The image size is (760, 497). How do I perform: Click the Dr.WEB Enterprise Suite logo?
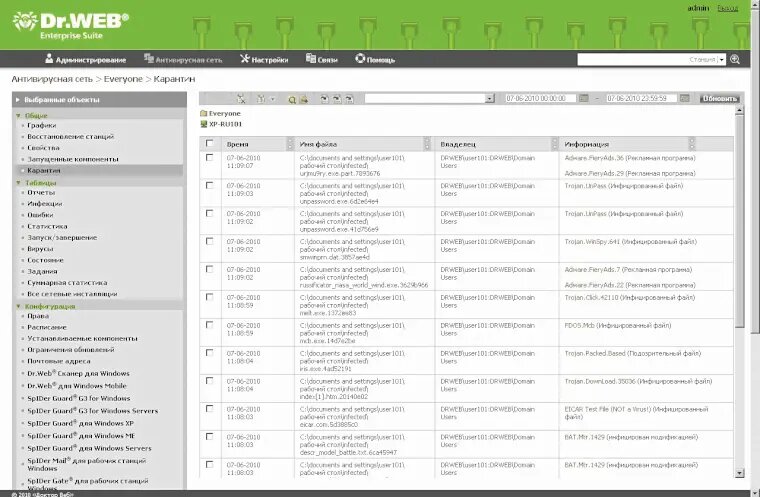pyautogui.click(x=71, y=25)
